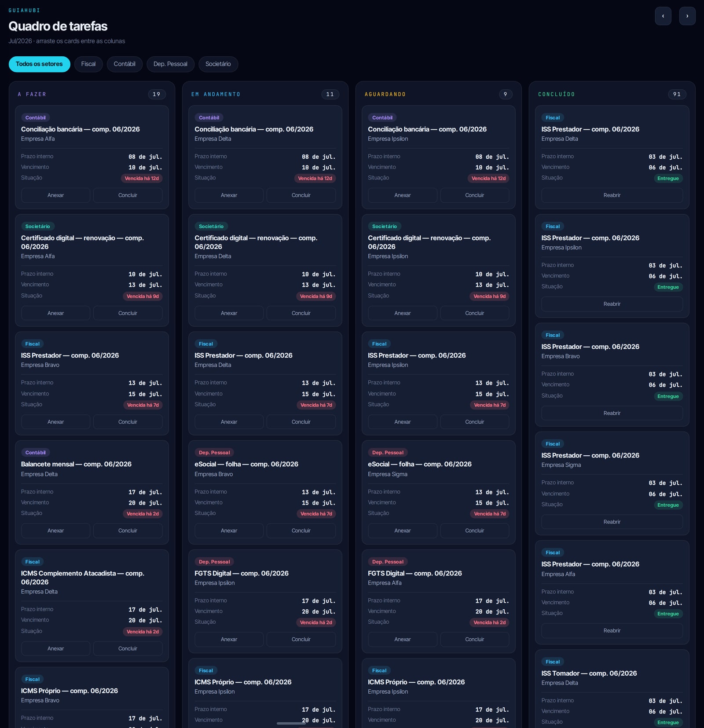Screen dimensions: 704x728
Task: Anexar to eSocial folha Empresa Bravo card
Action: tap(229, 530)
